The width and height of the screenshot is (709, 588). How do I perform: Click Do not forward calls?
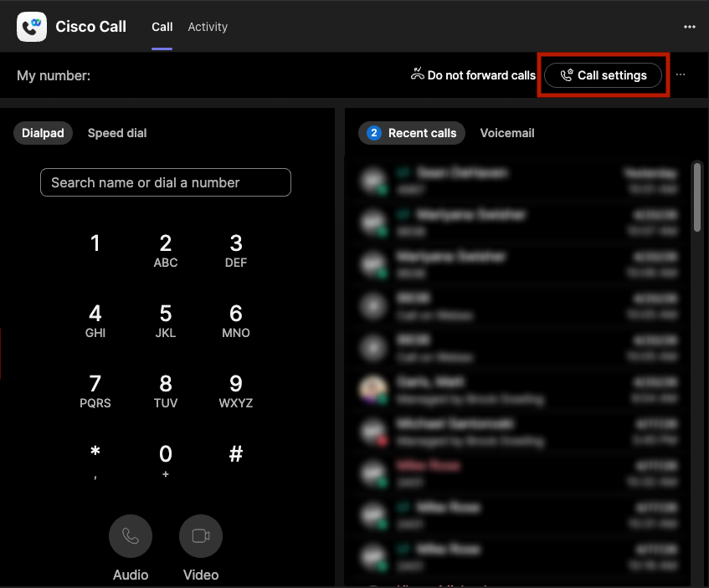474,75
